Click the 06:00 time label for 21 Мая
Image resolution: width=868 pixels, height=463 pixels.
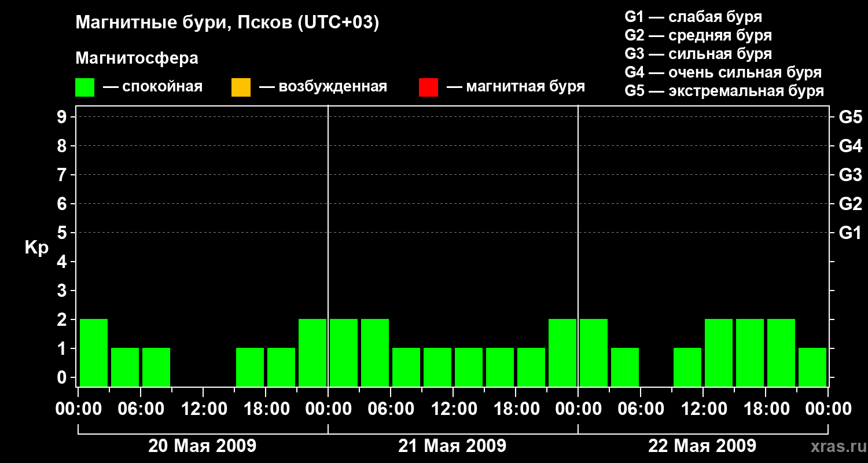(x=391, y=409)
